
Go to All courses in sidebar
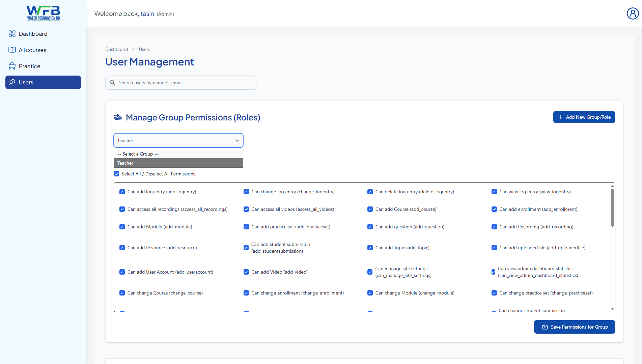click(x=43, y=50)
